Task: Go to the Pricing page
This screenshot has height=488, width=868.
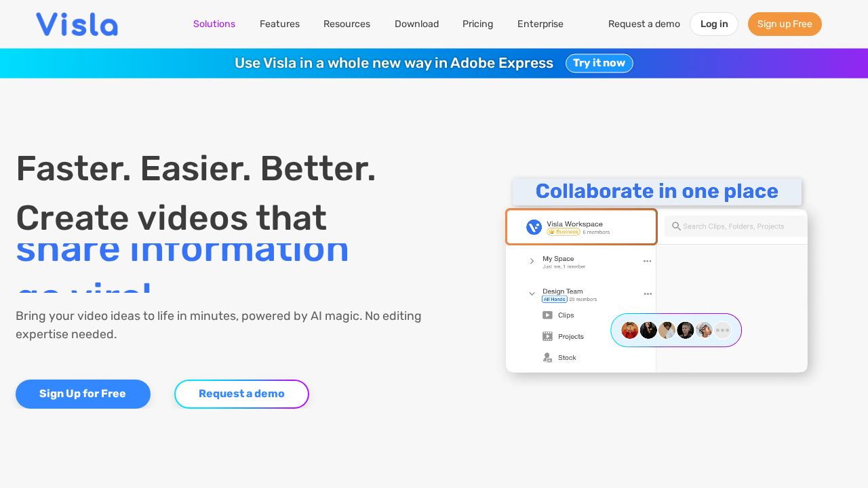Action: coord(478,24)
